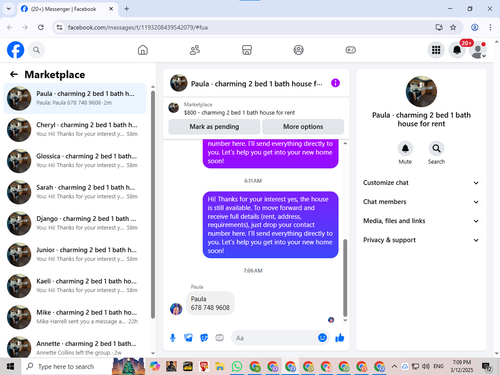Expand Media, files and links section
500x375 pixels.
point(421,221)
